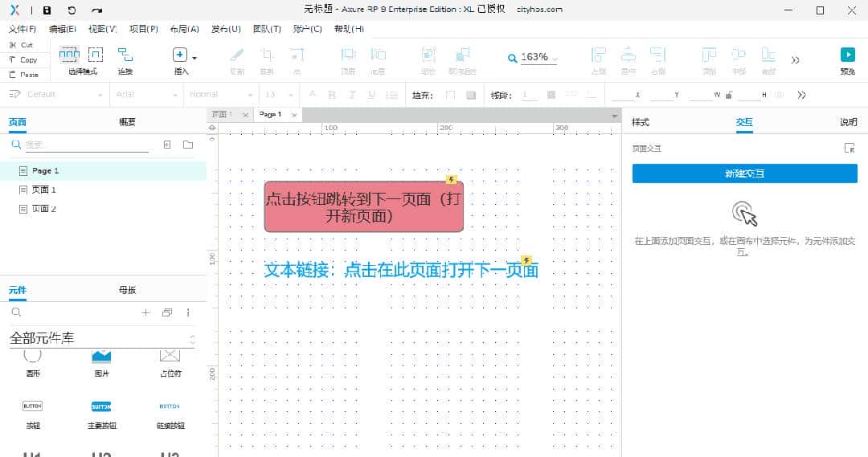
Task: Click the pen drawing tool icon
Action: tap(237, 55)
